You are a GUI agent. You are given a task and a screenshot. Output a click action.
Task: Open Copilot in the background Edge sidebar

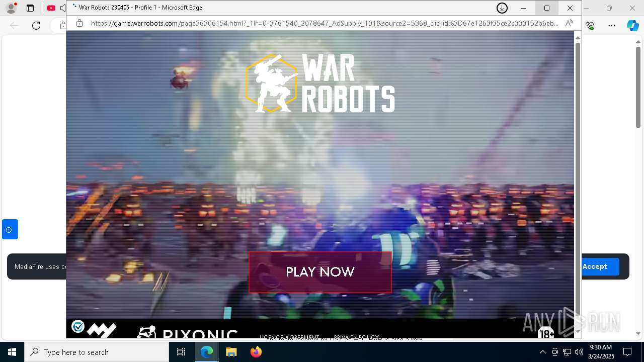(633, 26)
